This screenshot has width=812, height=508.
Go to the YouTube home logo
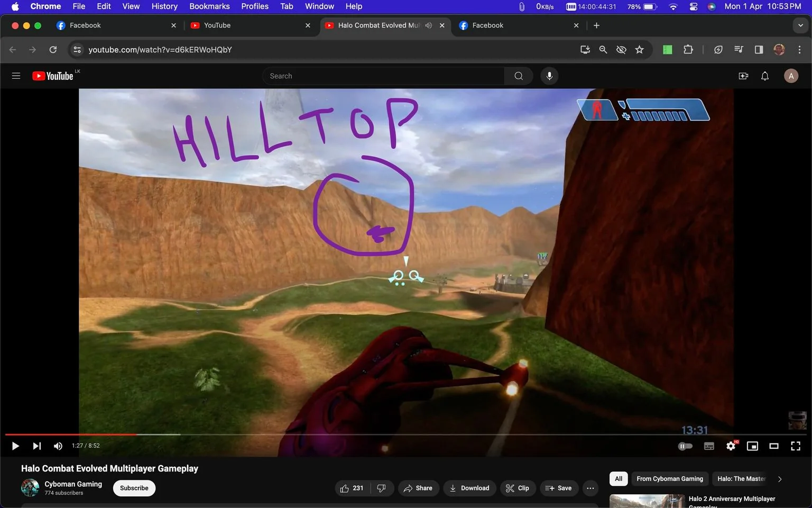[x=52, y=76]
